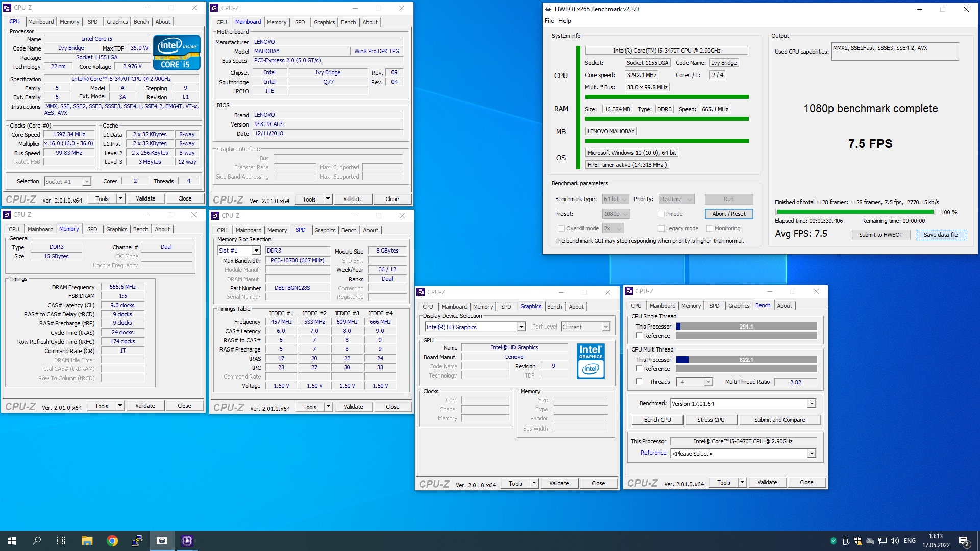The width and height of the screenshot is (980, 551).
Task: Open Windows Security tray icon with warning
Action: (x=858, y=541)
